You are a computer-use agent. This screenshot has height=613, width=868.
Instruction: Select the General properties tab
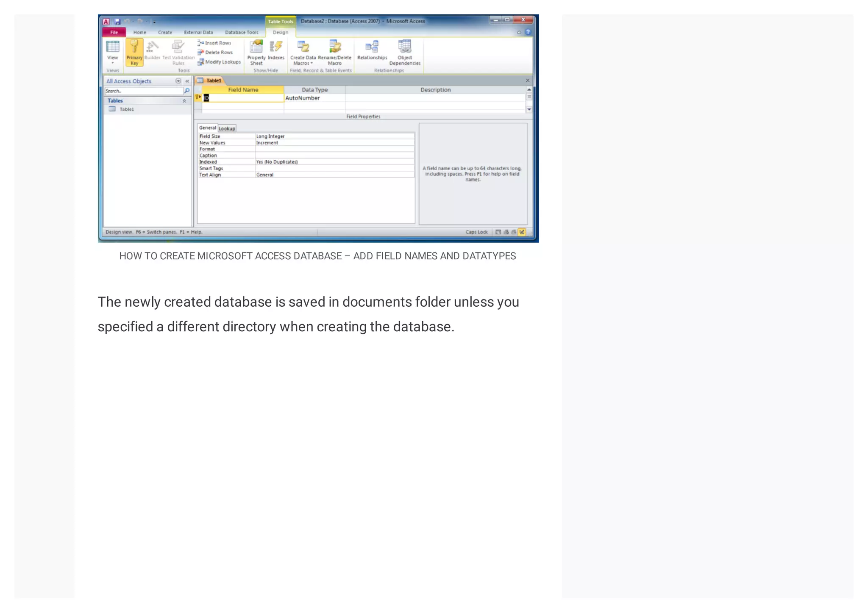coord(207,128)
